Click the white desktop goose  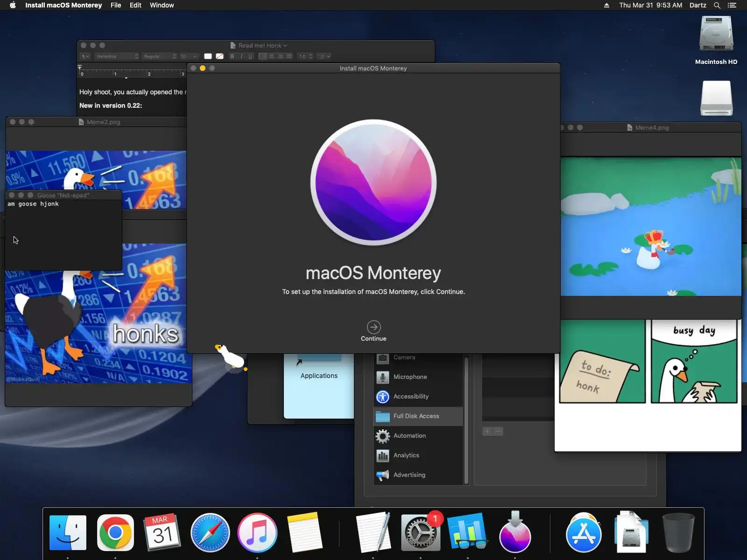pyautogui.click(x=231, y=357)
